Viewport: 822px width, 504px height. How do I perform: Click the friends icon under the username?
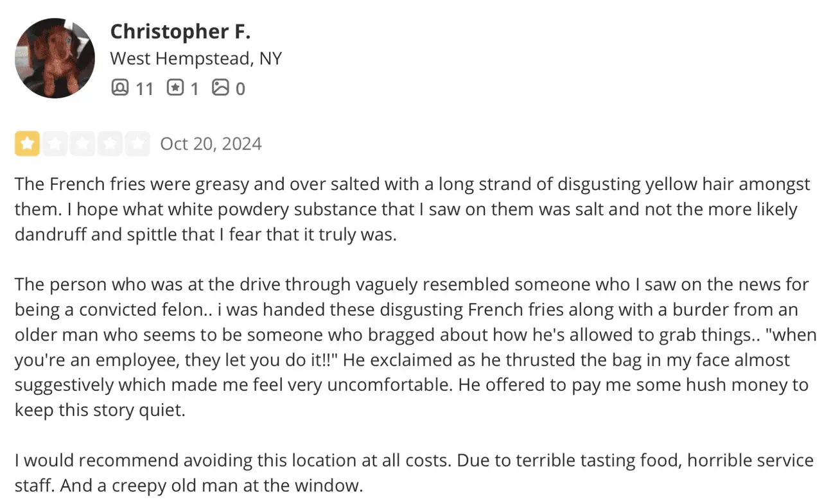[x=119, y=87]
